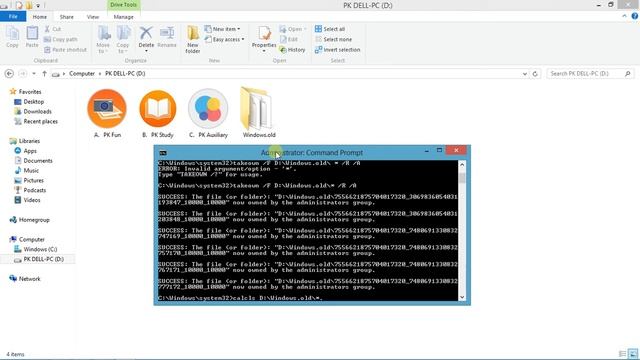Select Libraries in navigation pane

click(29, 141)
